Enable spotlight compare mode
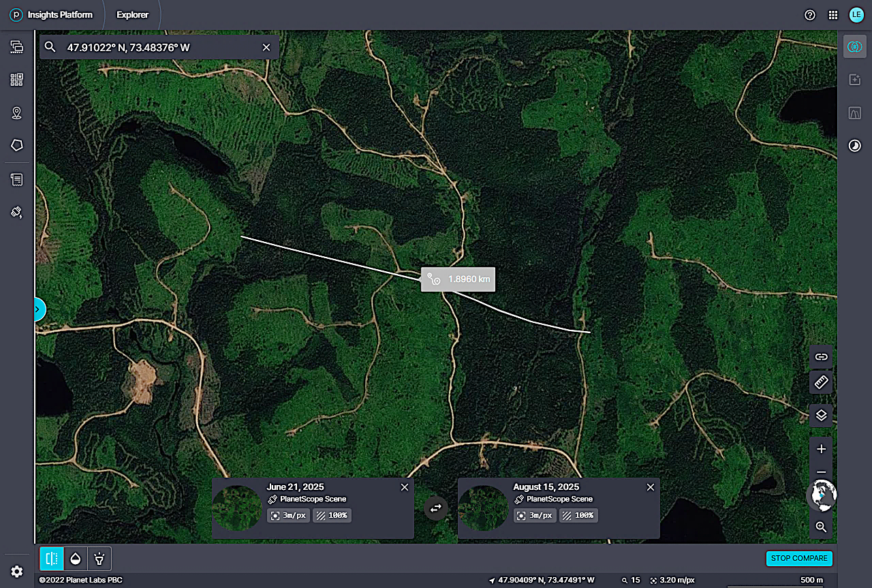This screenshot has height=588, width=872. point(99,559)
